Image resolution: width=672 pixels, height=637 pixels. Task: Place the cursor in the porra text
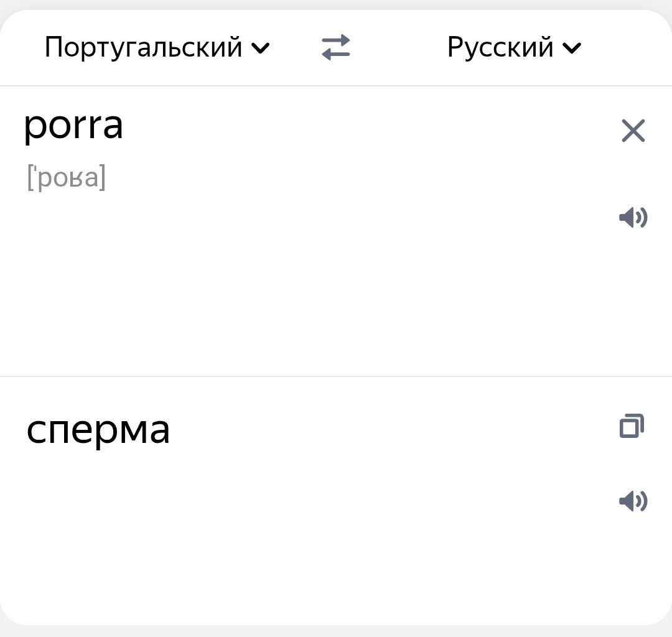coord(73,127)
